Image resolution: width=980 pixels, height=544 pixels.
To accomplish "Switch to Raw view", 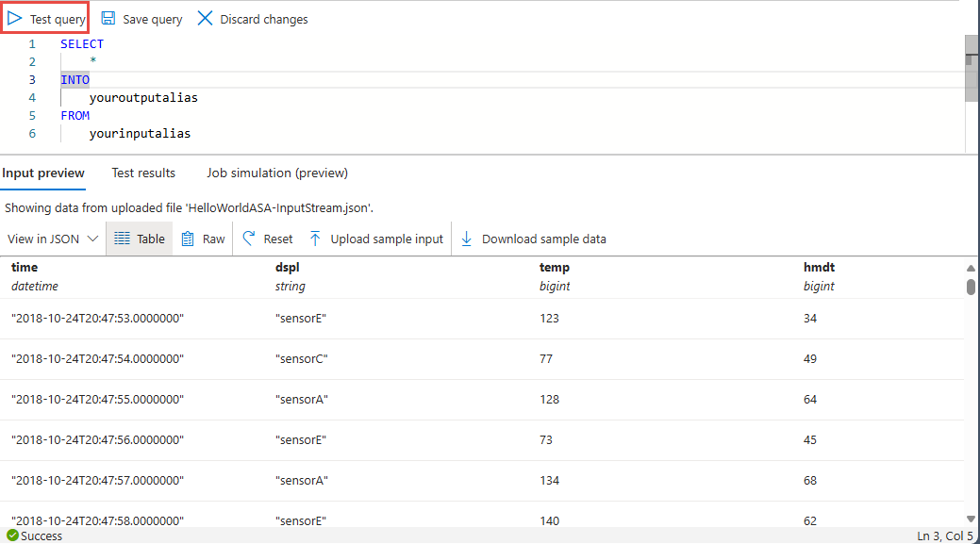I will pyautogui.click(x=203, y=239).
